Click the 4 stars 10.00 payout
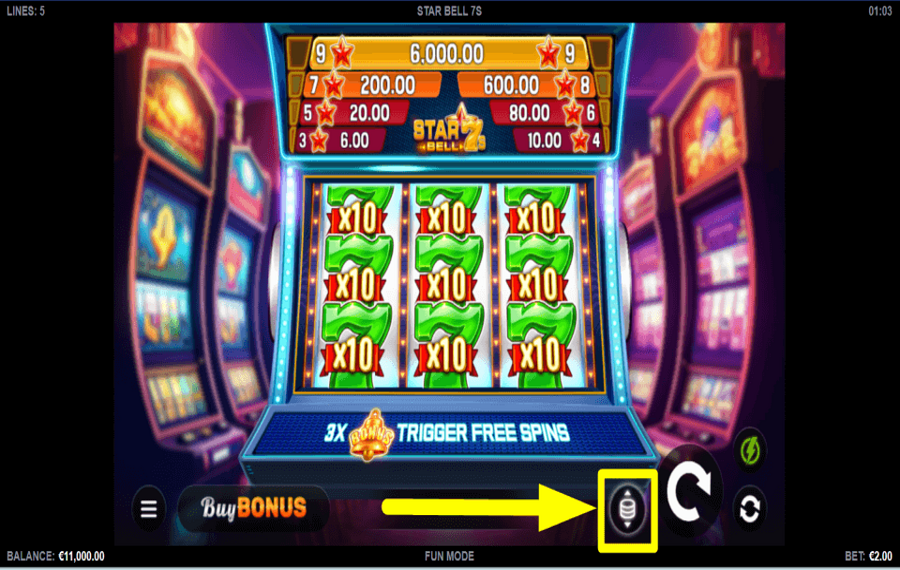900x570 pixels. point(557,141)
